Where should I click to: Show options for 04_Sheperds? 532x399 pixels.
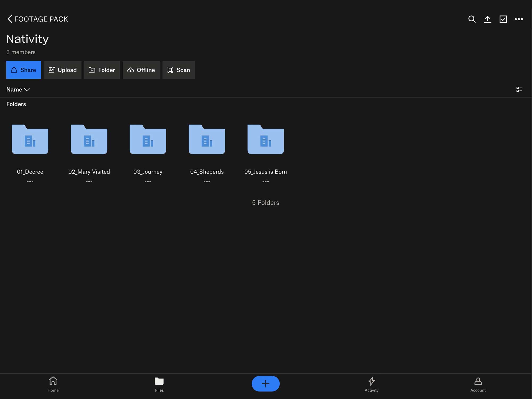point(207,182)
